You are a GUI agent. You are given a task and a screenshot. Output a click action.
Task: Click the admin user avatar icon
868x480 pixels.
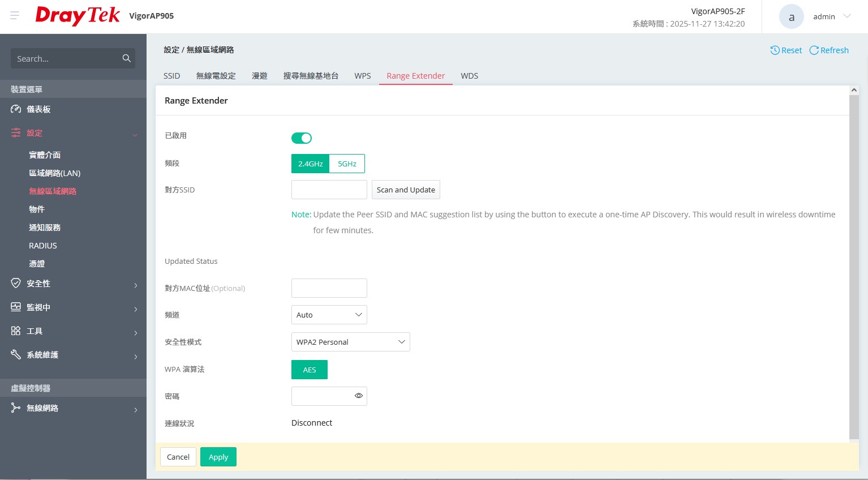click(x=791, y=17)
